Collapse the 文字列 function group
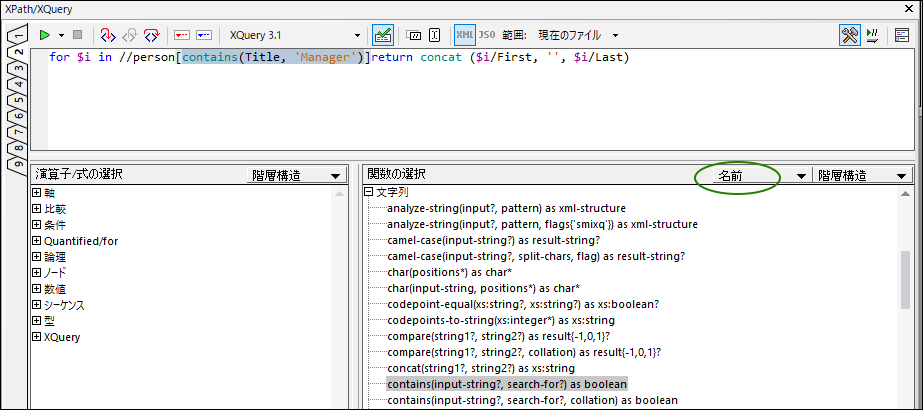 368,192
